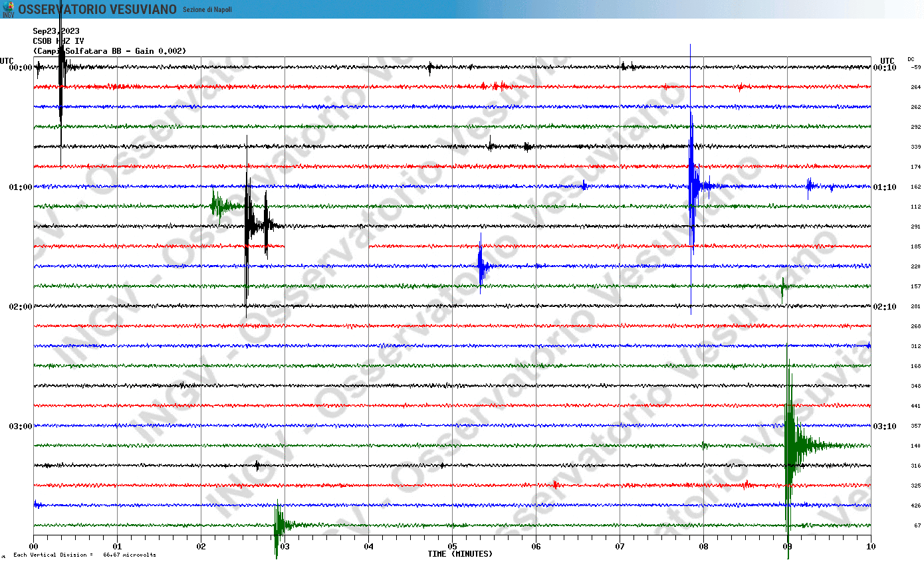This screenshot has width=924, height=564.
Task: Select the DC value 220
Action: pos(915,266)
